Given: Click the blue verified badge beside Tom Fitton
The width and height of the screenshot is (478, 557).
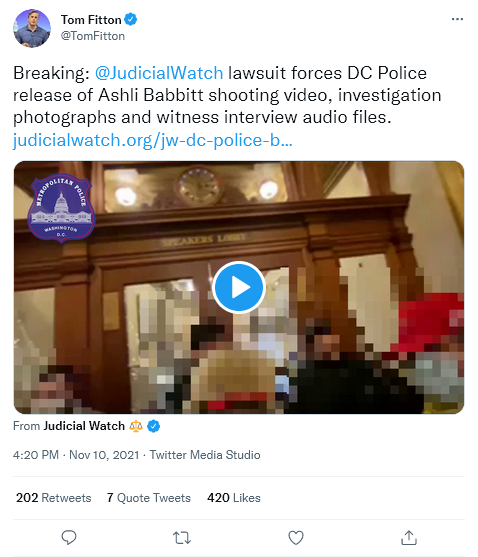Looking at the screenshot, I should (x=131, y=20).
